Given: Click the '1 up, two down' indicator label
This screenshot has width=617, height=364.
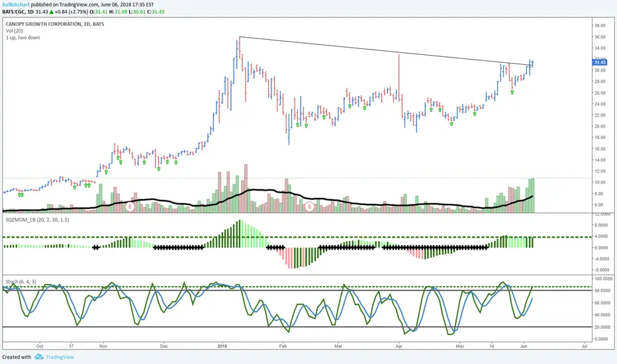Looking at the screenshot, I should [23, 37].
